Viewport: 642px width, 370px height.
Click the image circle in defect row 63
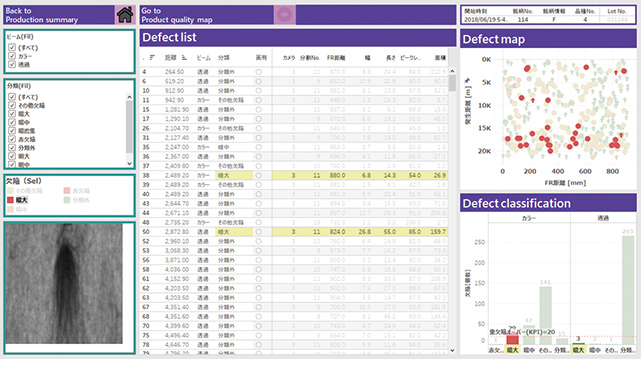[x=258, y=298]
